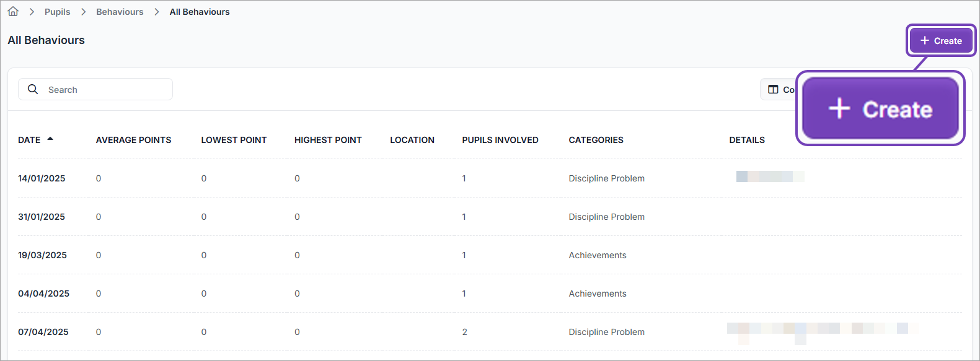Sort by Lowest Point column header
Viewport: 980px width, 361px height.
[234, 140]
